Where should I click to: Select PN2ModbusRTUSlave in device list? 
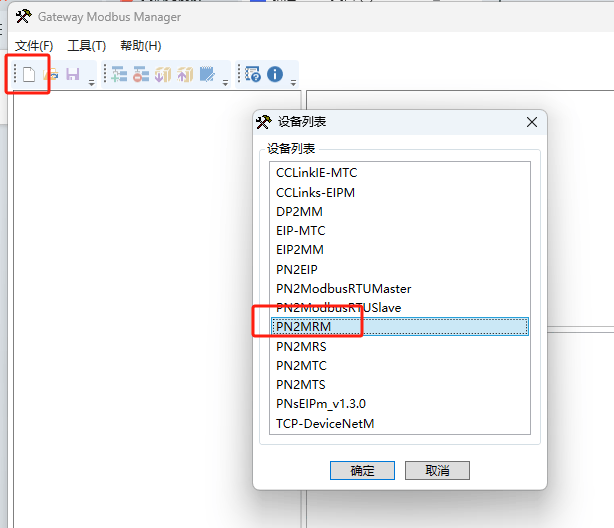[x=400, y=308]
